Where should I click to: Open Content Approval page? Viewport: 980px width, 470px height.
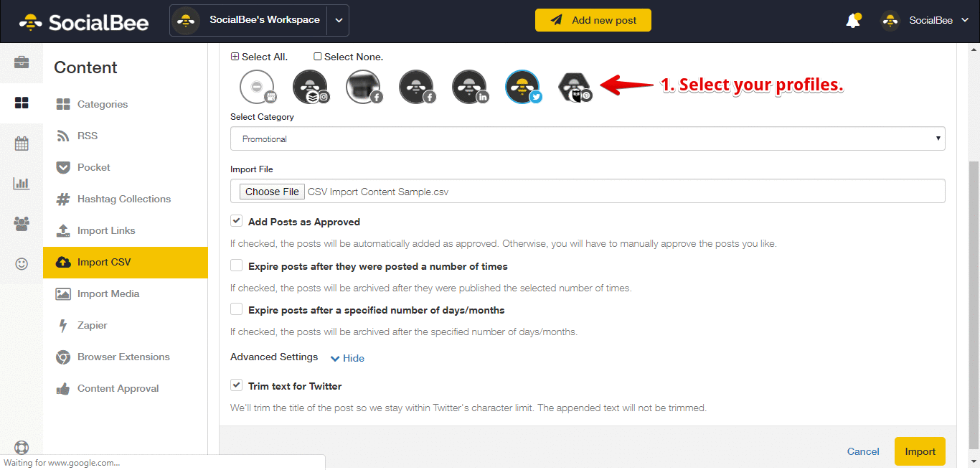[118, 388]
